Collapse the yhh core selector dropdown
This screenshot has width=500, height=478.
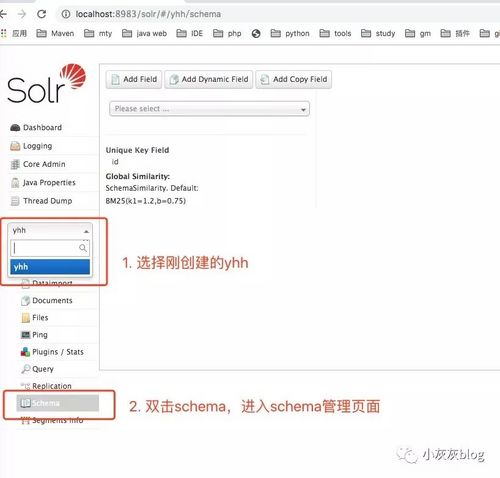(x=50, y=230)
